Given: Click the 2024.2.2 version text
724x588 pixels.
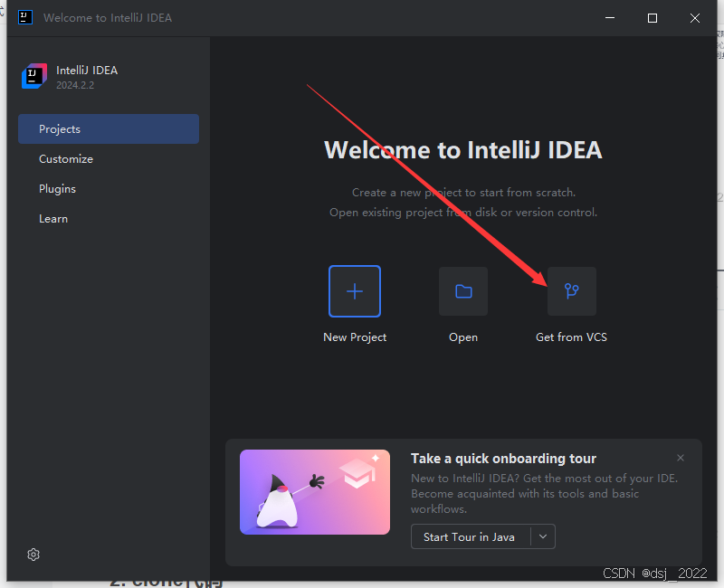Looking at the screenshot, I should (75, 85).
